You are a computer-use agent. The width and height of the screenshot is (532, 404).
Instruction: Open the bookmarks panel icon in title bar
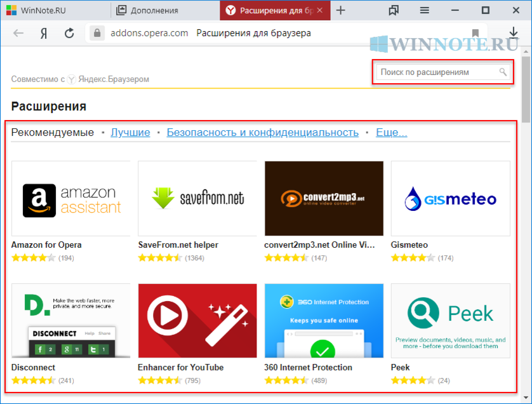click(394, 11)
